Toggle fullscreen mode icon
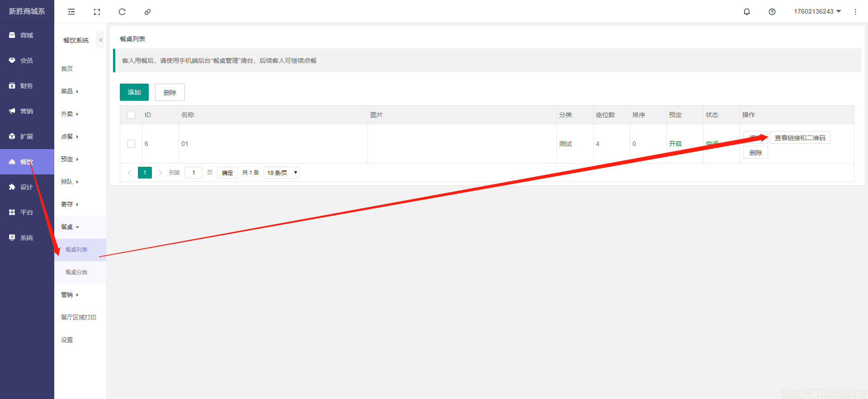The width and height of the screenshot is (868, 399). [x=97, y=12]
